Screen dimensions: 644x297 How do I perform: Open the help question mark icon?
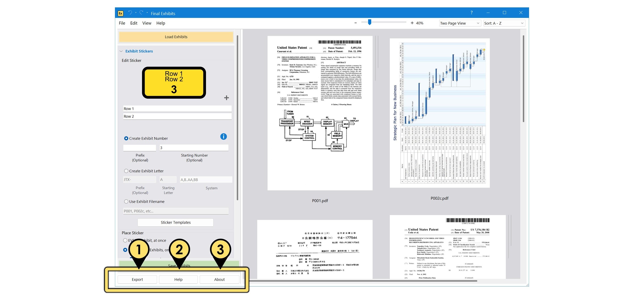pyautogui.click(x=472, y=13)
